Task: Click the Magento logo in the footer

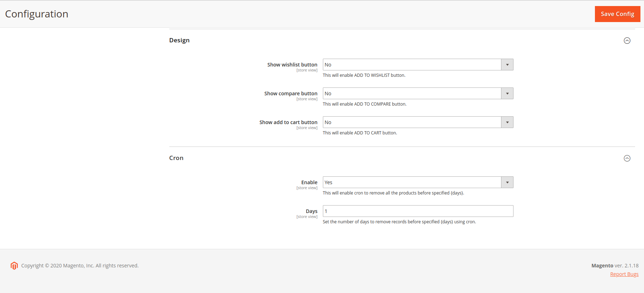Action: tap(14, 266)
